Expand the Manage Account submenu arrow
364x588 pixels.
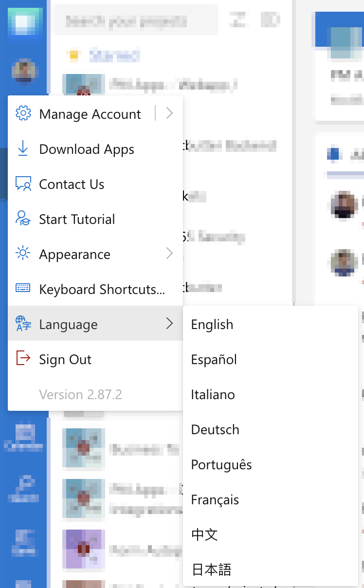coord(169,114)
